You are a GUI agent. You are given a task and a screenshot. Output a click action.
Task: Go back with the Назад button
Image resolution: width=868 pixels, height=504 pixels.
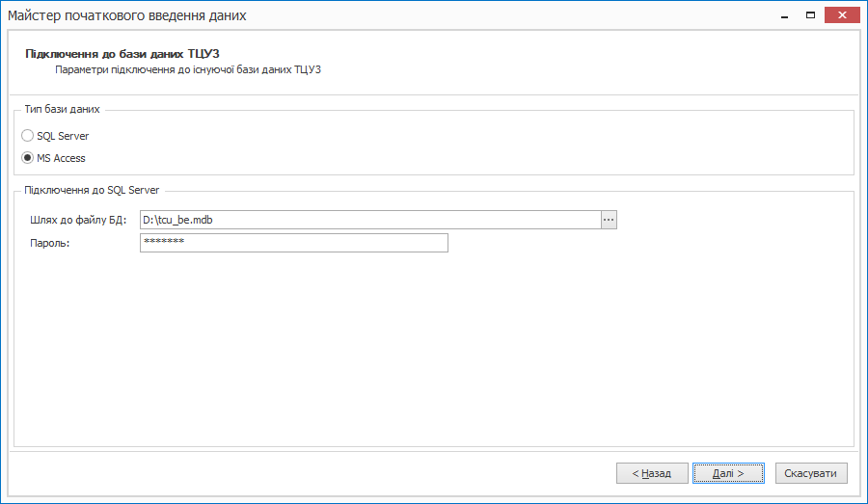click(x=652, y=473)
